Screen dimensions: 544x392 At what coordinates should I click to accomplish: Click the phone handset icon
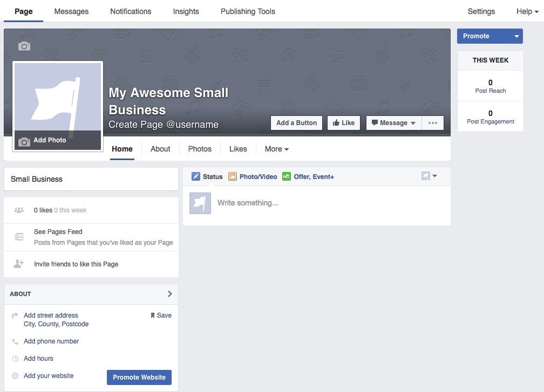15,341
